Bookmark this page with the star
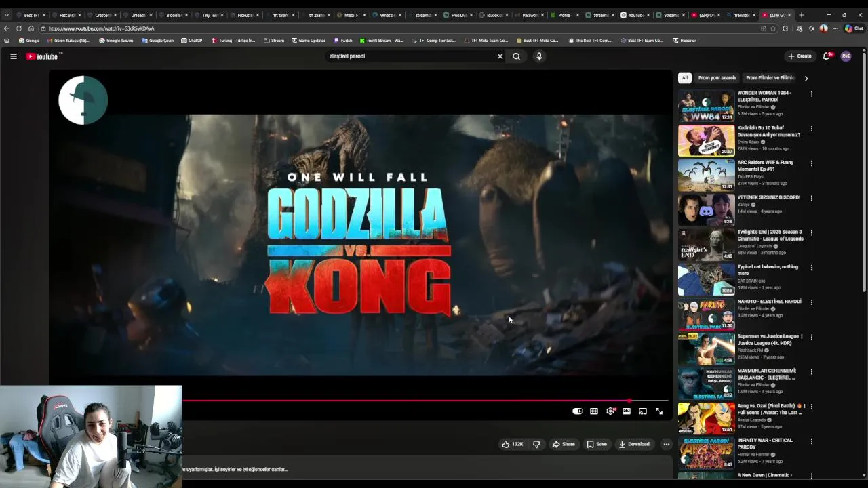 pyautogui.click(x=774, y=28)
